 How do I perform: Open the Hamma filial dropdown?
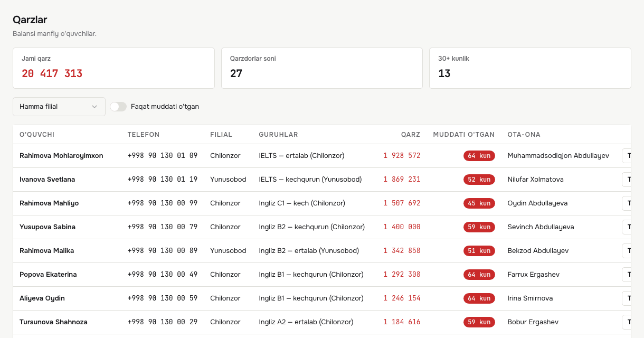point(59,106)
